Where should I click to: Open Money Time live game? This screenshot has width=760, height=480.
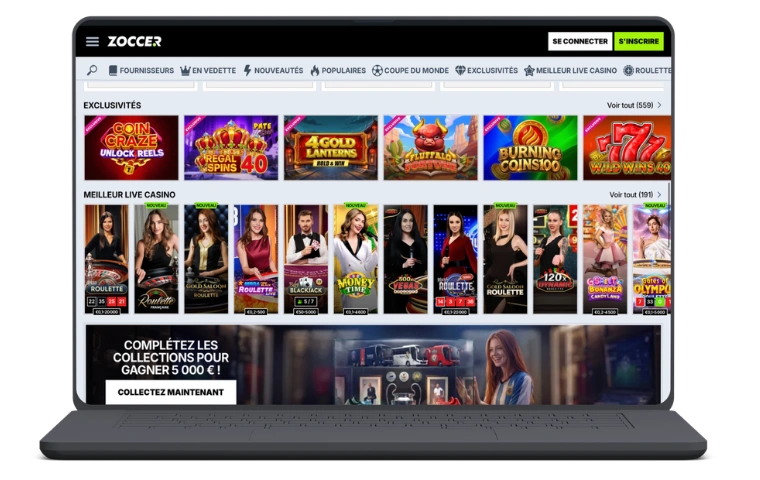[x=356, y=259]
